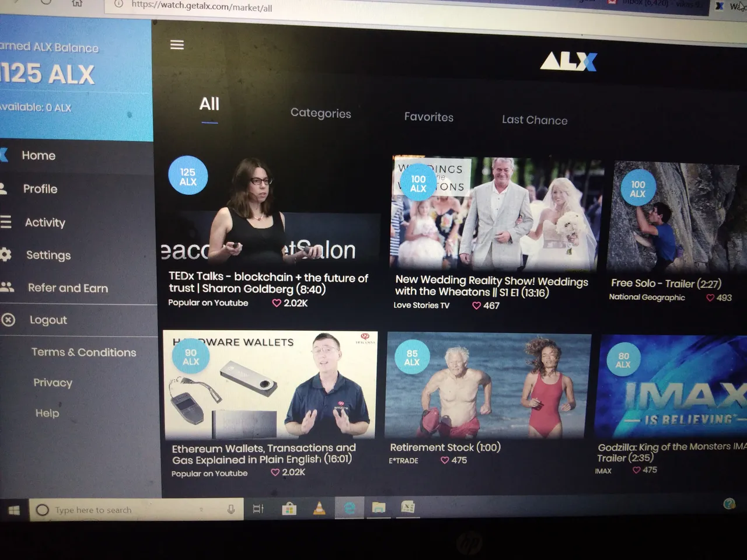Open the hamburger menu icon
Viewport: 747px width, 560px height.
coord(177,45)
